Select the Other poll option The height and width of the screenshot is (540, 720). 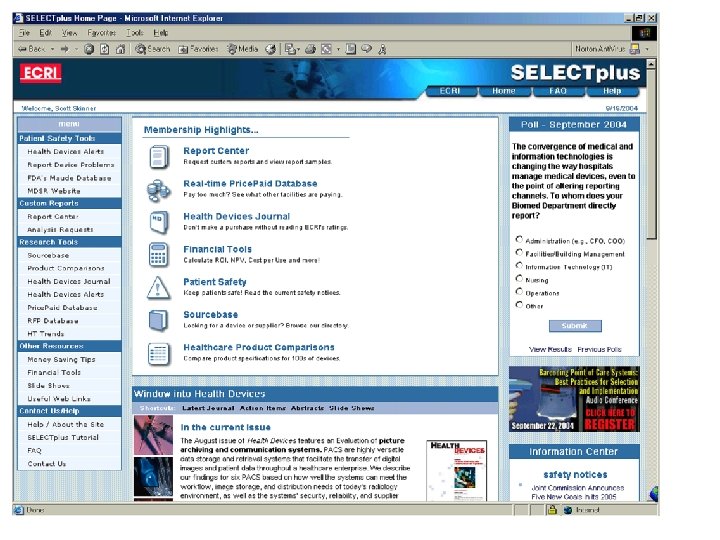(519, 304)
